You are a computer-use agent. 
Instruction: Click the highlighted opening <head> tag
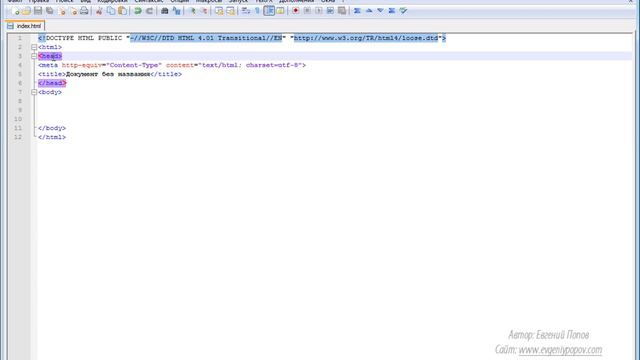(x=50, y=56)
